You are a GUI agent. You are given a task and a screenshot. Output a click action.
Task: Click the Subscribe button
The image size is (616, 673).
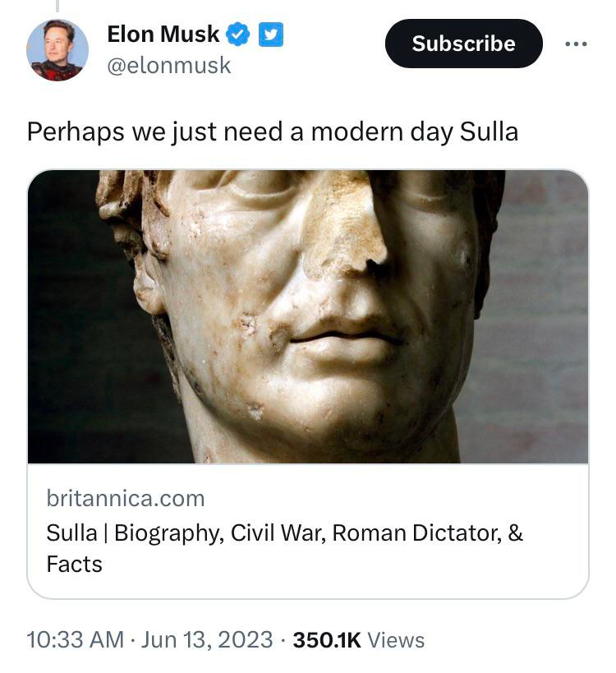(463, 44)
